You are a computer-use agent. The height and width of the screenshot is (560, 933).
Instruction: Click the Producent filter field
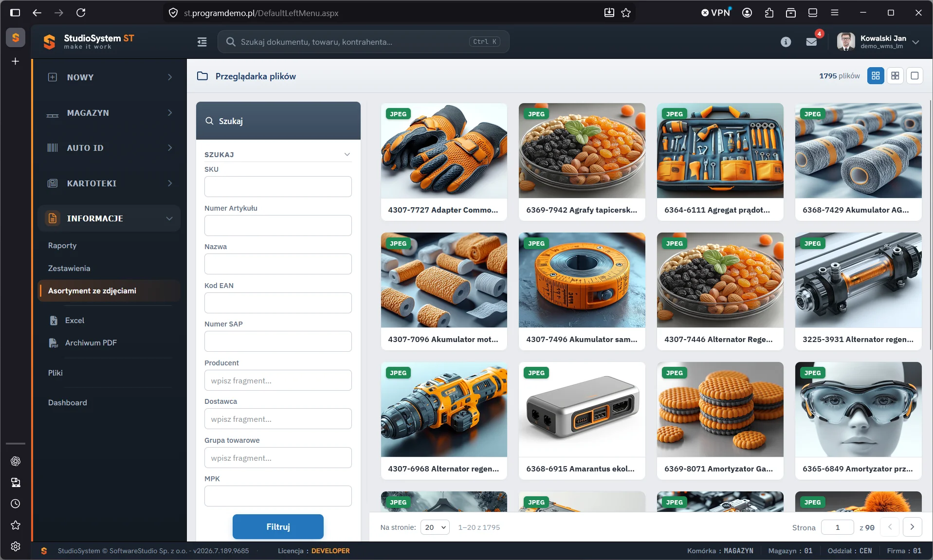(x=278, y=380)
